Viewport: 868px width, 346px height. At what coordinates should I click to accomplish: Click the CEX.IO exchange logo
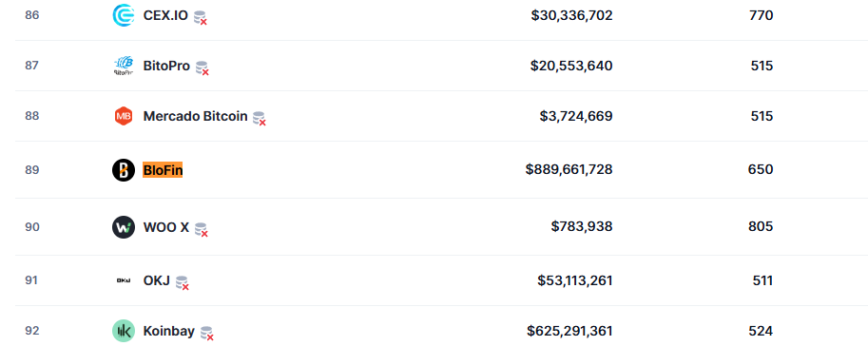coord(123,15)
